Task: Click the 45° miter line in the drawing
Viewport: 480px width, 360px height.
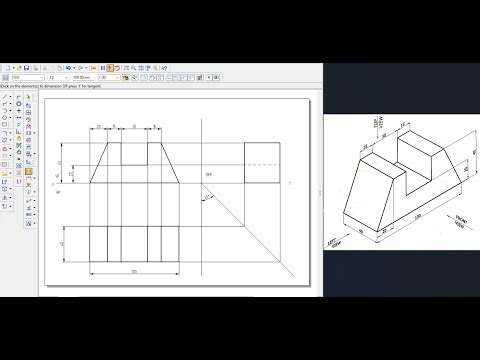Action: point(248,230)
